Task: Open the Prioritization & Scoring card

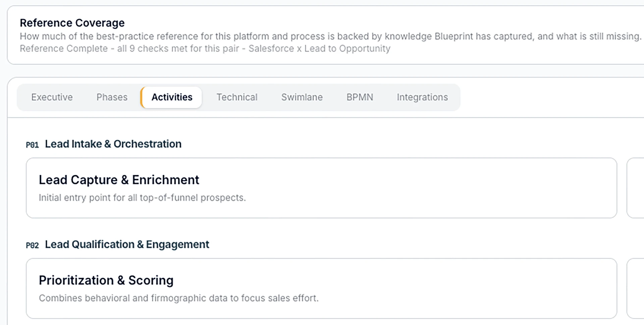Action: [x=321, y=288]
